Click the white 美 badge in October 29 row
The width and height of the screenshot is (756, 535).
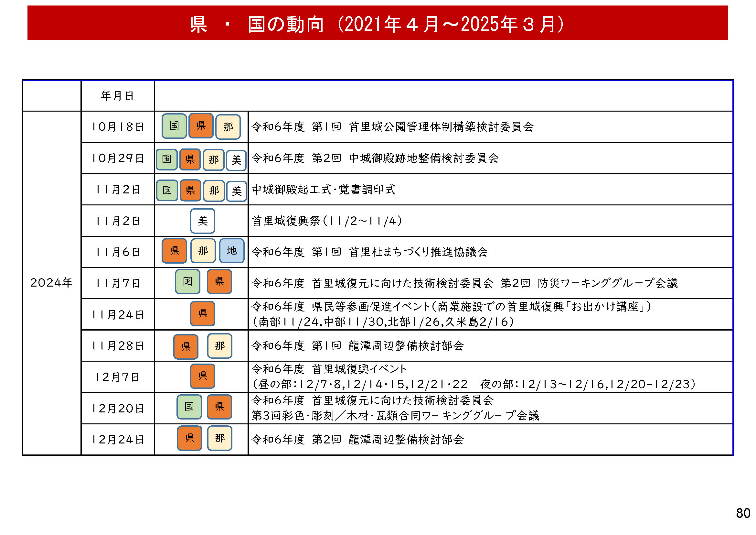pyautogui.click(x=236, y=160)
